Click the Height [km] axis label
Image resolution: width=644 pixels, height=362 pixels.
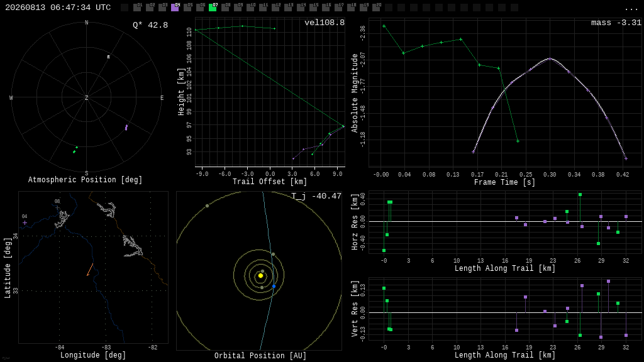(180, 92)
